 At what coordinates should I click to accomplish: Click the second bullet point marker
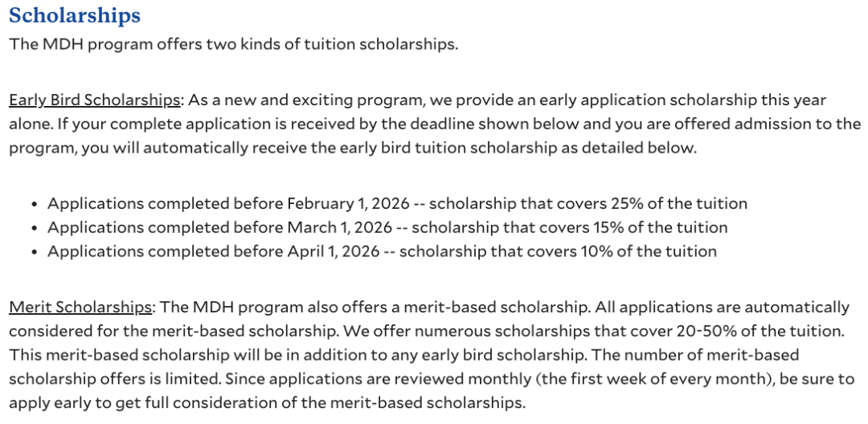(32, 228)
